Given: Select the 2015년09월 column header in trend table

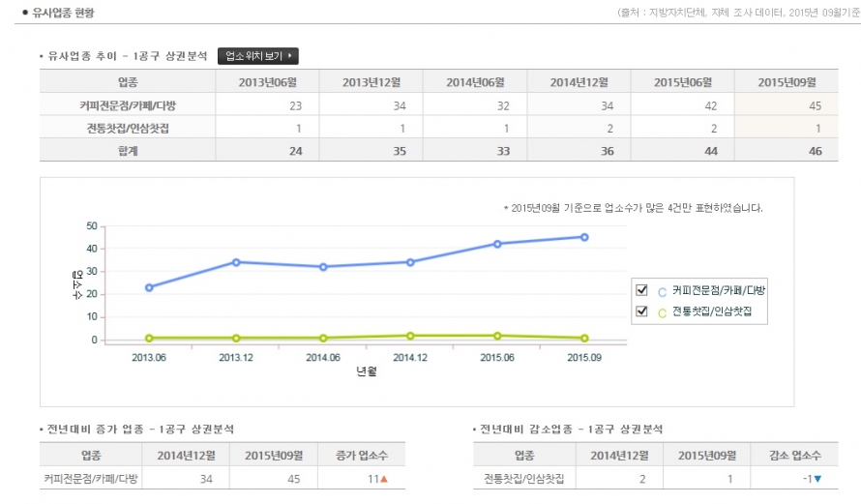Looking at the screenshot, I should pyautogui.click(x=786, y=81).
